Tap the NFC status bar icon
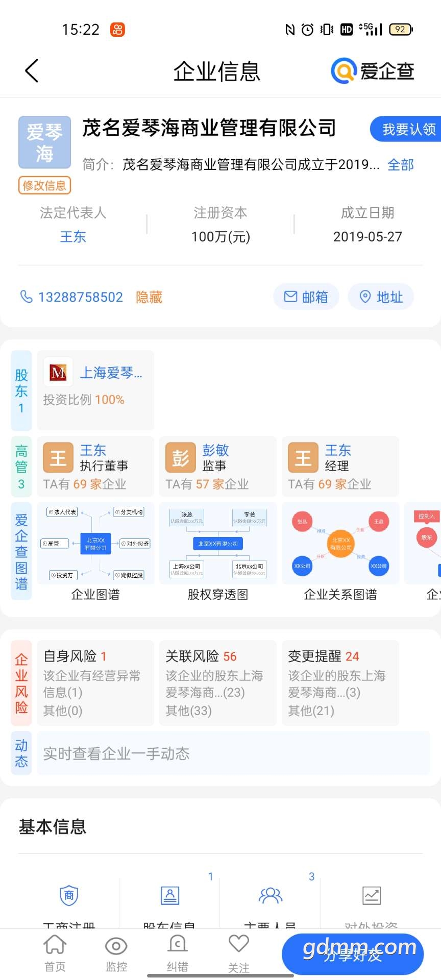 (x=290, y=30)
